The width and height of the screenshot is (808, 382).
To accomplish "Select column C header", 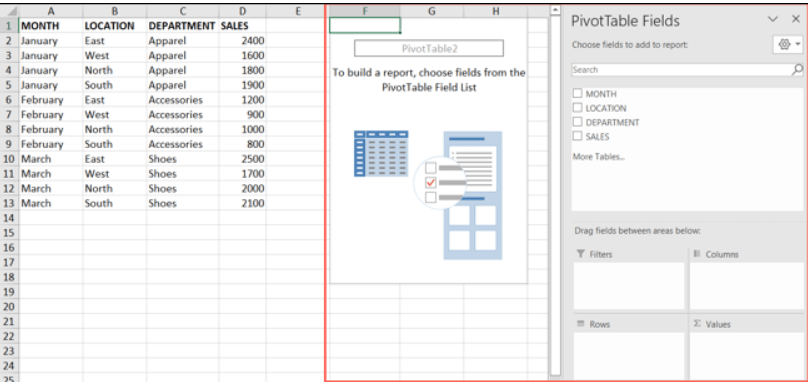I will click(183, 10).
